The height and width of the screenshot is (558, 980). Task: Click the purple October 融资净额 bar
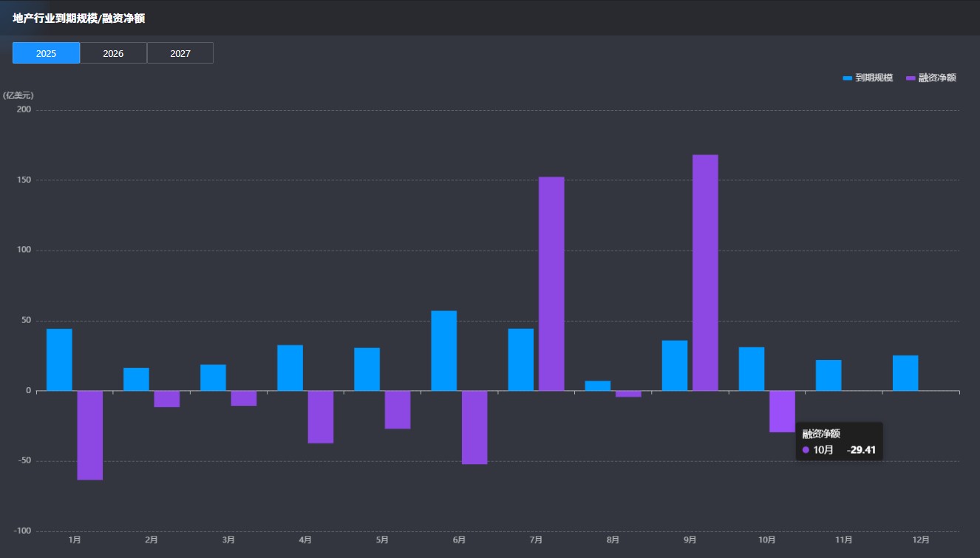point(782,410)
